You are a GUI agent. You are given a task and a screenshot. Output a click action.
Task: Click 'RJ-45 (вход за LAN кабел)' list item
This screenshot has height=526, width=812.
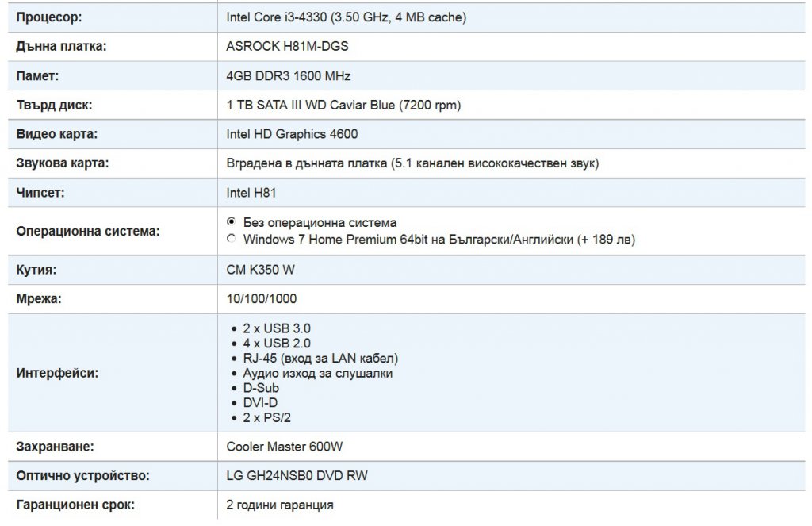point(320,358)
